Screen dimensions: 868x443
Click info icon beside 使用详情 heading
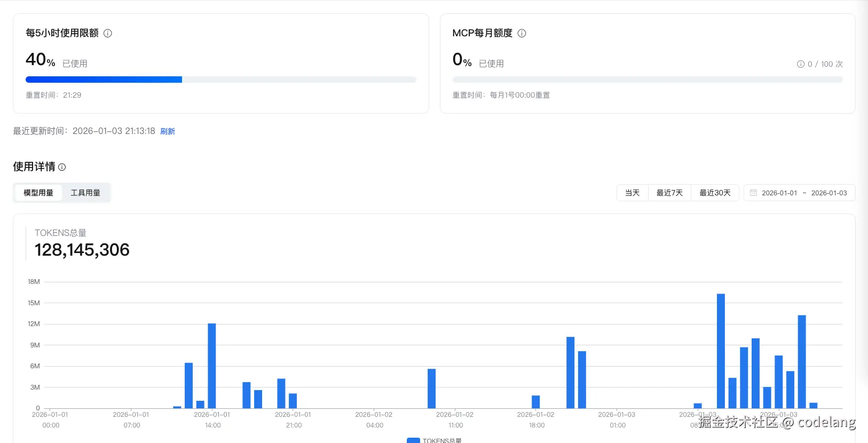[x=62, y=167]
